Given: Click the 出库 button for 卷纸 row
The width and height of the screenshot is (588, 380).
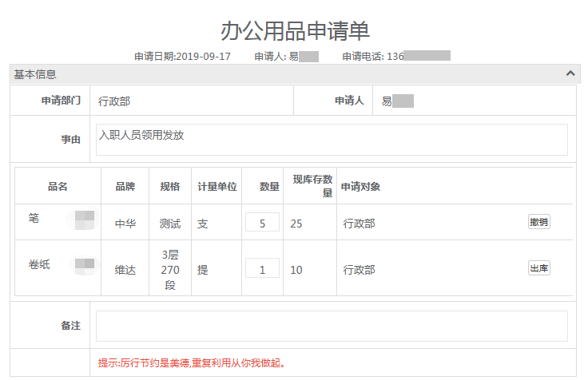Looking at the screenshot, I should coord(538,268).
